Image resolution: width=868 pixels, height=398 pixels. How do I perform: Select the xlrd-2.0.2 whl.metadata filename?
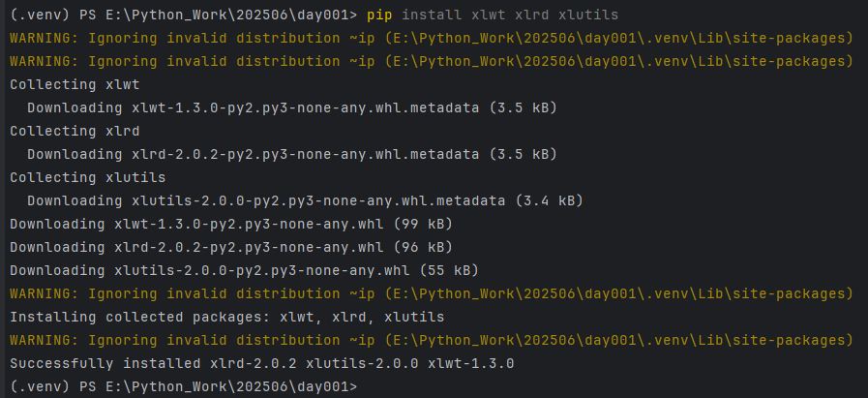click(x=305, y=155)
